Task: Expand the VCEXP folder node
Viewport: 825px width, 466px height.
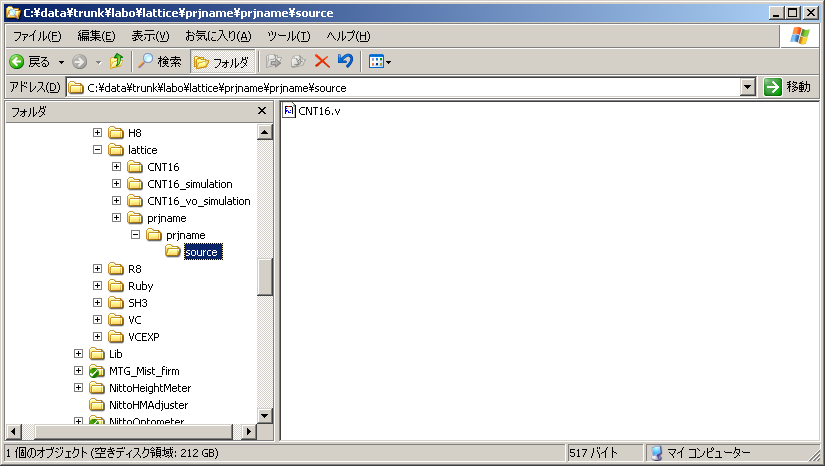Action: pos(97,336)
